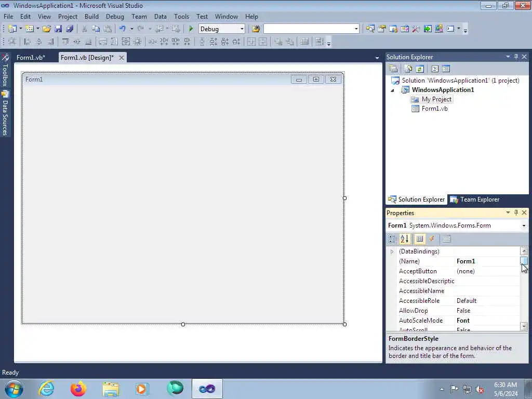The width and height of the screenshot is (532, 399).
Task: Toggle Categorized view in Properties panel
Action: 392,239
